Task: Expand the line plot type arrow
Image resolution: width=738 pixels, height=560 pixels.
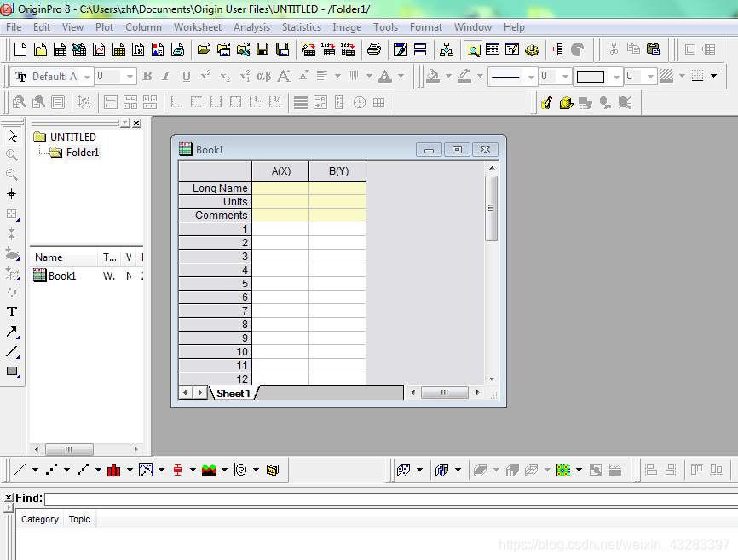Action: tap(35, 470)
